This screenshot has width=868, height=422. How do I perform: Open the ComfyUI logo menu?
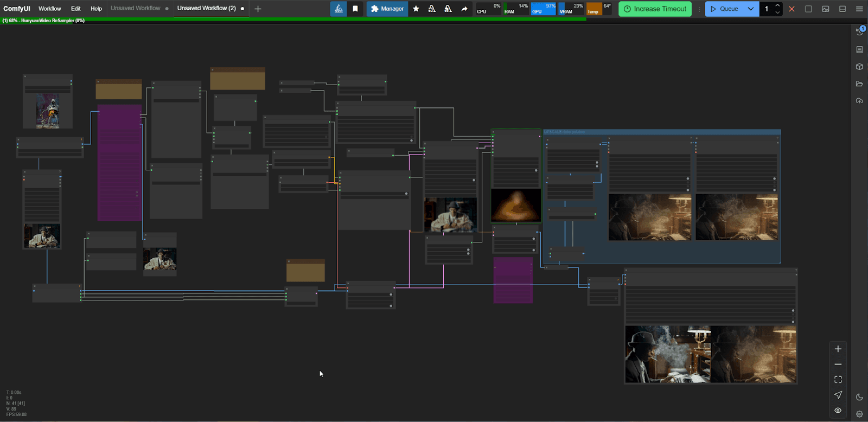(x=17, y=9)
